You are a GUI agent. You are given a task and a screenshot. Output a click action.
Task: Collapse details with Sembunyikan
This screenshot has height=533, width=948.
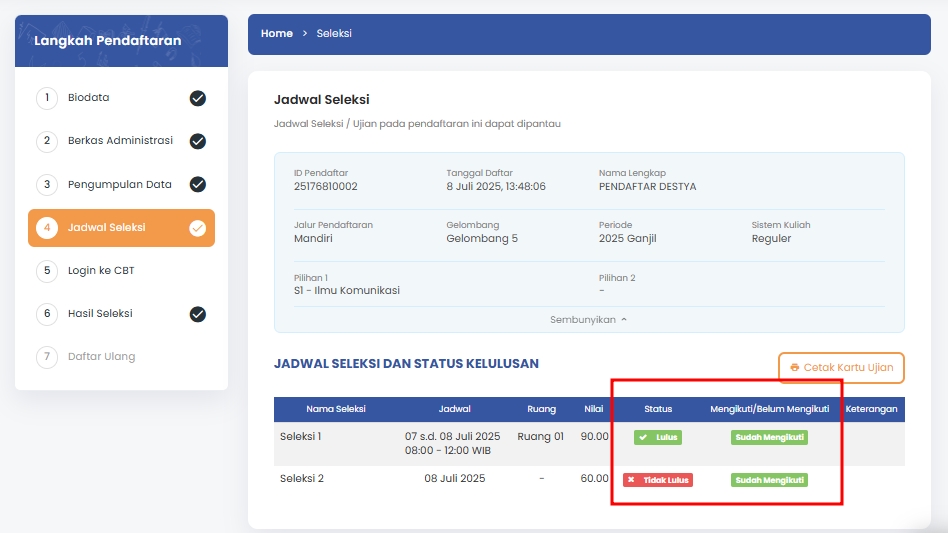[x=588, y=320]
